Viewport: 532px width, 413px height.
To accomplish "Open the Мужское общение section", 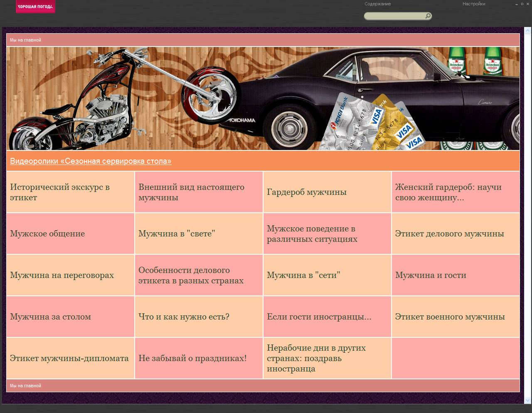I will coord(47,234).
